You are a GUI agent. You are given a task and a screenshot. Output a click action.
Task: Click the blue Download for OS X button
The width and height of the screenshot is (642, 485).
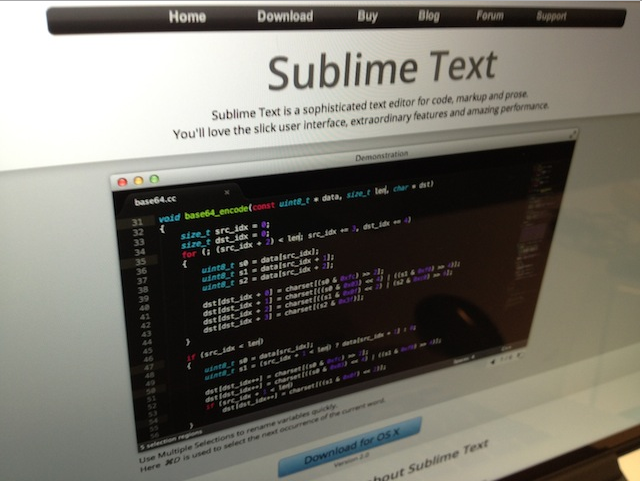coord(350,447)
